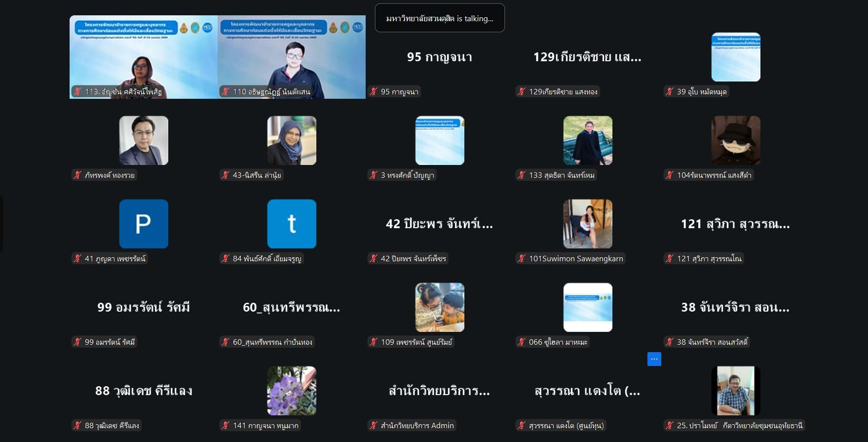The image size is (868, 442).
Task: Click muted mic icon for 066 ซูไฮลา มาหะมะ
Action: click(x=522, y=342)
